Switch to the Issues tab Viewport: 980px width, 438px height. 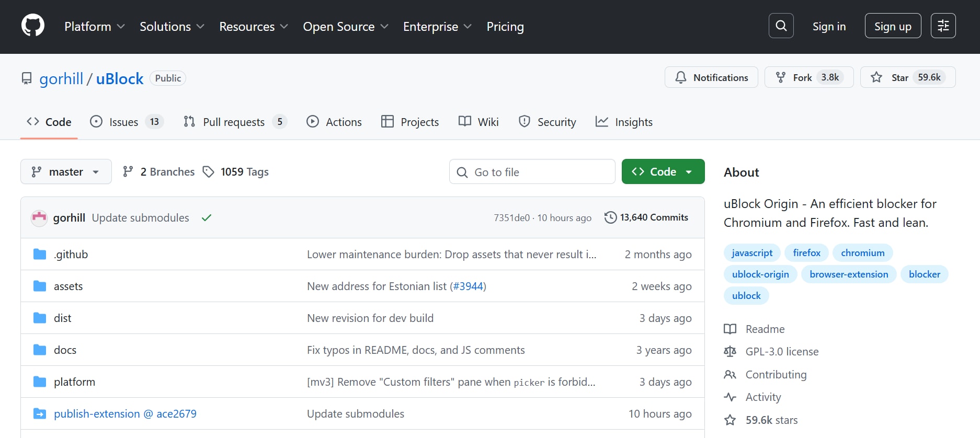click(x=127, y=122)
